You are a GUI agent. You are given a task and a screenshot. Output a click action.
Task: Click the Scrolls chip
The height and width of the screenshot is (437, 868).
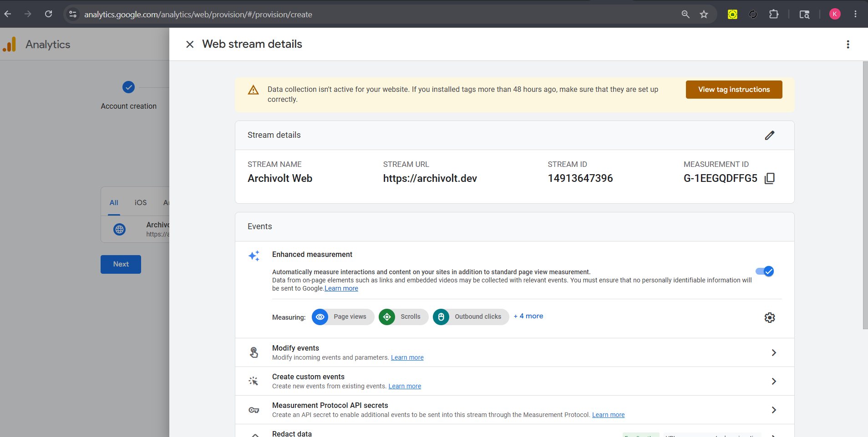click(x=403, y=317)
